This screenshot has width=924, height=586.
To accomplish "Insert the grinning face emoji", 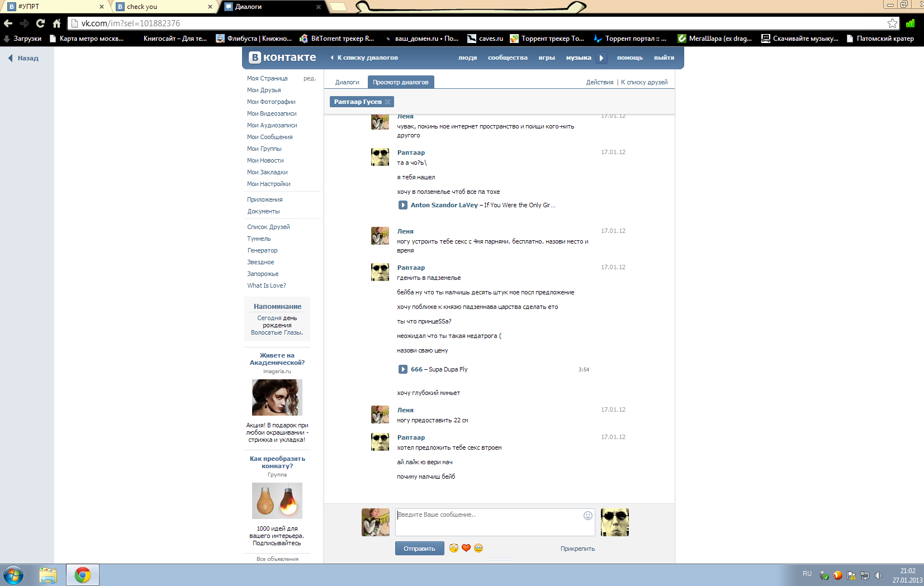I will [478, 548].
